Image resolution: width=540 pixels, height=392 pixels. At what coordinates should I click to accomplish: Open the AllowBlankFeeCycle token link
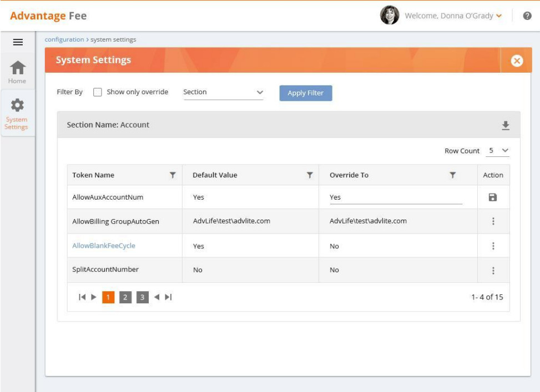tap(104, 246)
